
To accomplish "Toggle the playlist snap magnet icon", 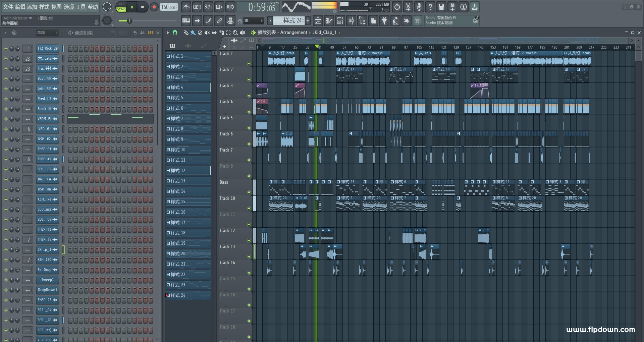I will (x=175, y=33).
